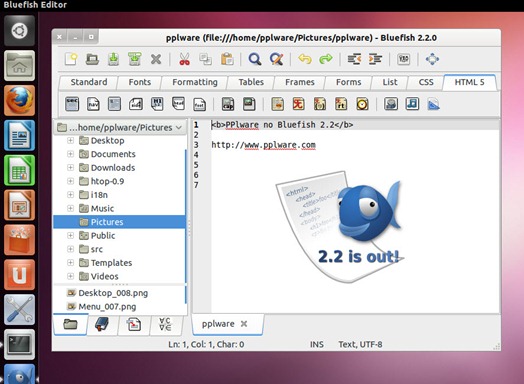The height and width of the screenshot is (384, 524).
Task: Insert HTML5 nav tag icon
Action: click(x=93, y=104)
